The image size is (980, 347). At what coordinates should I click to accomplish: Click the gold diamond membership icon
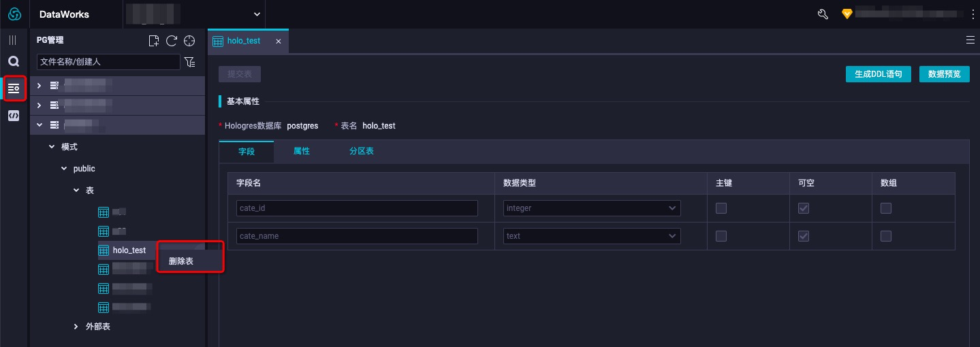(x=847, y=14)
